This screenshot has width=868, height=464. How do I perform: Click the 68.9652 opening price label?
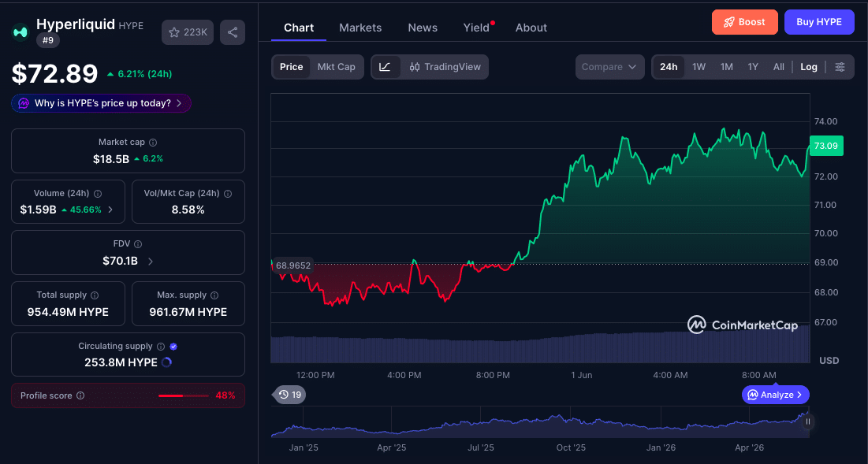pos(293,265)
